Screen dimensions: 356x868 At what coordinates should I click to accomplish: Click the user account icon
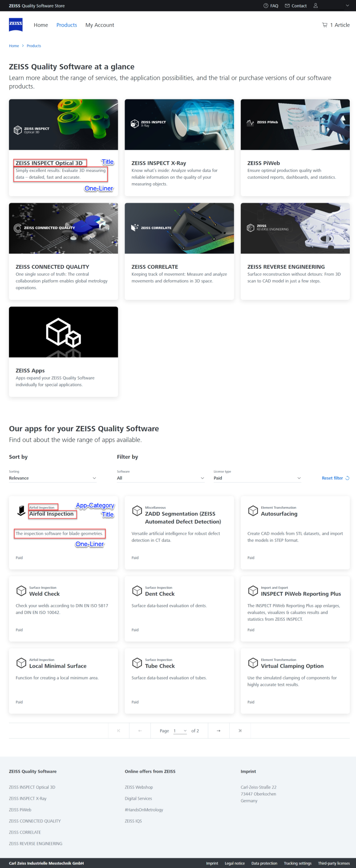(316, 6)
